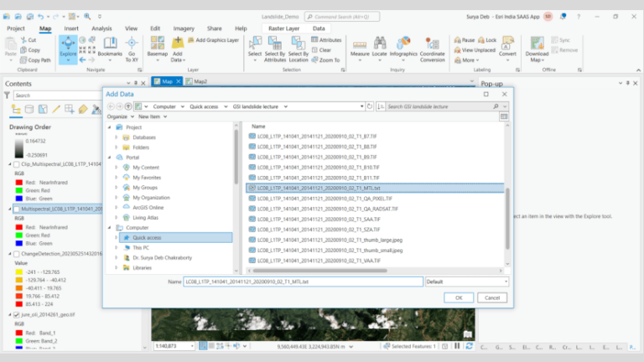Click Zoom To in the Selection group
This screenshot has height=362, width=644.
click(x=325, y=60)
